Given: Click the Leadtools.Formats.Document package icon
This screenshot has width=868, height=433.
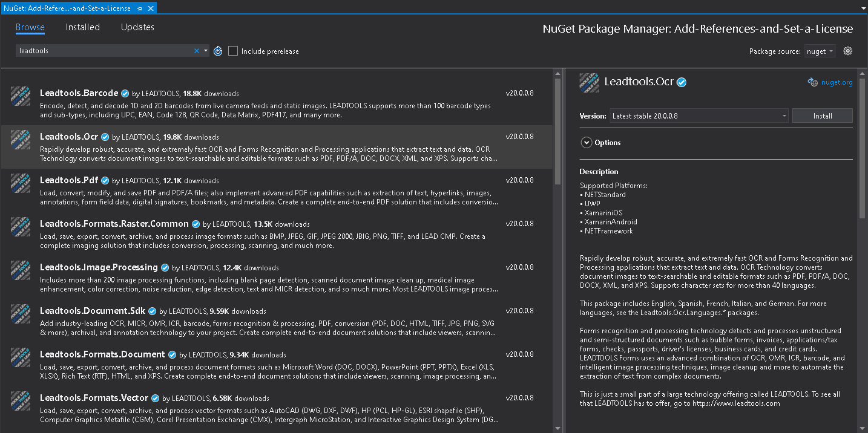Looking at the screenshot, I should tap(21, 357).
